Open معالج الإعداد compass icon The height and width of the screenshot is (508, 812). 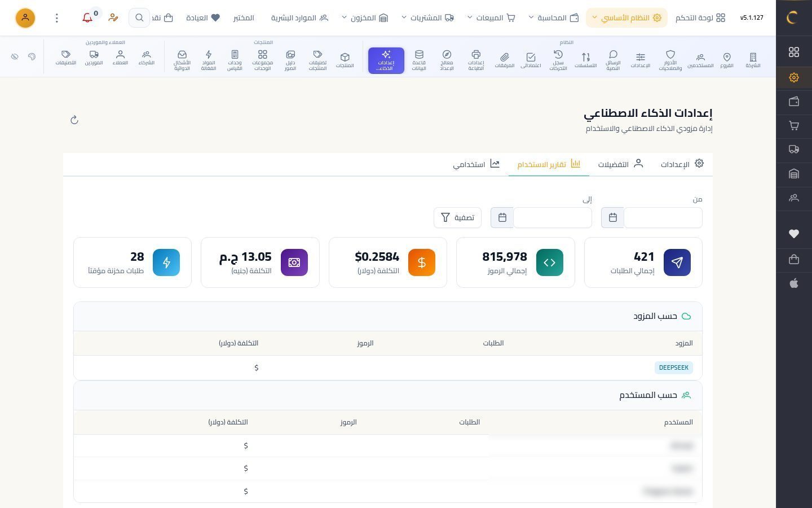(447, 60)
